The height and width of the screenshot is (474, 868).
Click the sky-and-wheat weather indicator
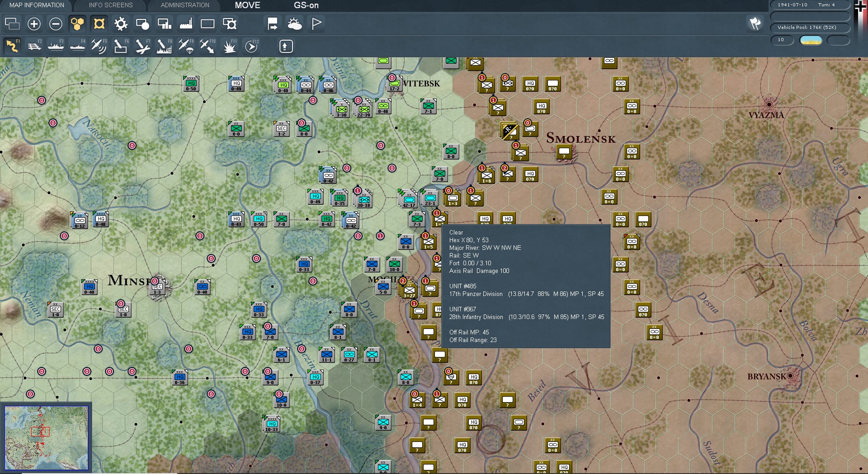[811, 40]
